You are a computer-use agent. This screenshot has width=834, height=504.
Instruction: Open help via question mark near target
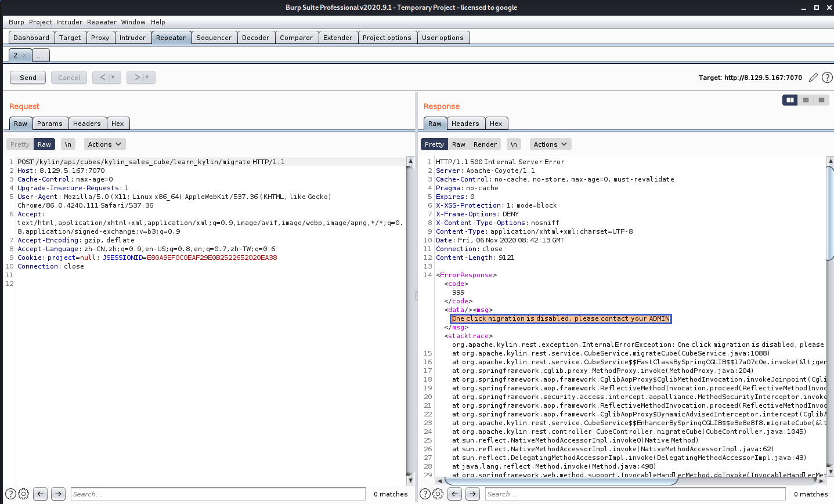coord(827,77)
